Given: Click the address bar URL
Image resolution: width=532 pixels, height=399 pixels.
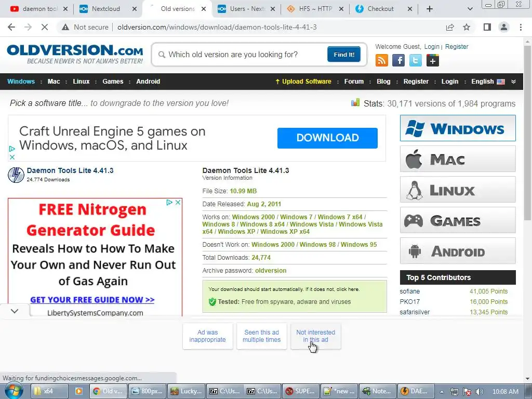Looking at the screenshot, I should click(217, 27).
